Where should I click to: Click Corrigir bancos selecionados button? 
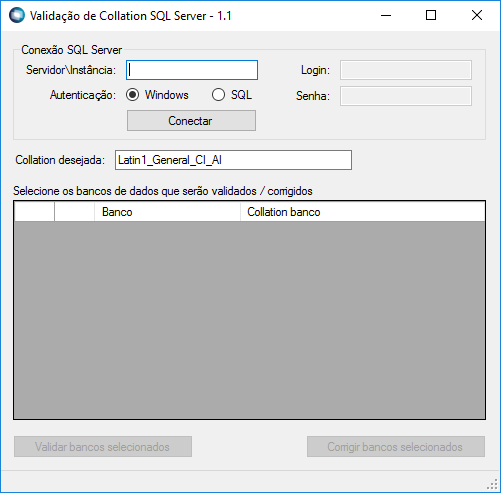[x=396, y=447]
